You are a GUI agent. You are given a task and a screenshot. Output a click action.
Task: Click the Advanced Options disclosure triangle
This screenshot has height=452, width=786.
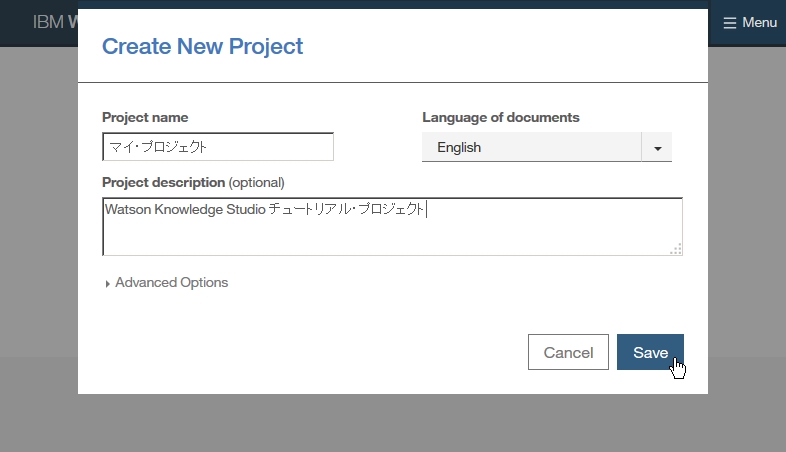coord(107,284)
